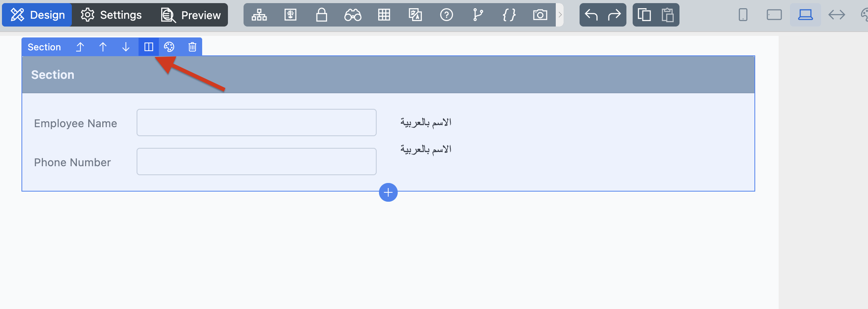Click the lock icon in toolbar
The image size is (868, 309).
322,15
